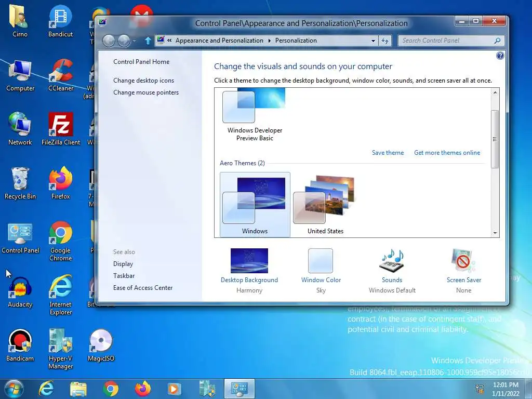Select the Windows aero theme
532x399 pixels.
point(255,205)
